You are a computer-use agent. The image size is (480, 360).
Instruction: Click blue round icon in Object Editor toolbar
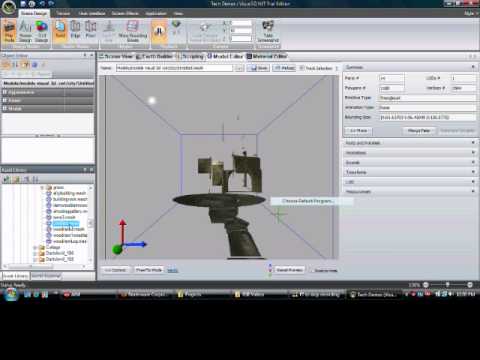coord(34,65)
